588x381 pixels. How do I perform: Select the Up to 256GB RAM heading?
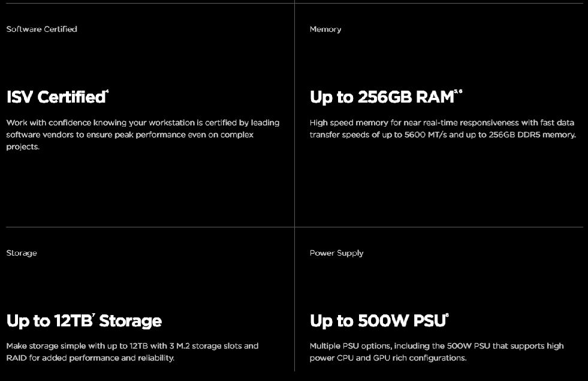pos(382,97)
